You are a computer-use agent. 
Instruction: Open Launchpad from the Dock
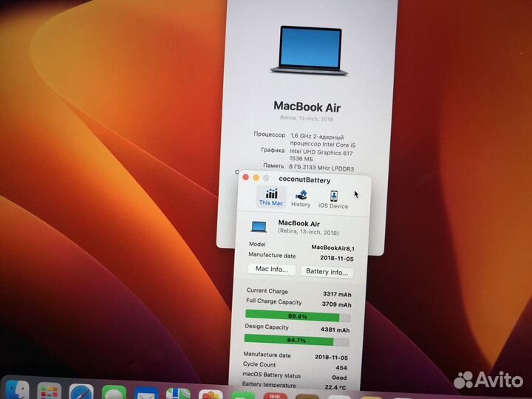(x=50, y=391)
